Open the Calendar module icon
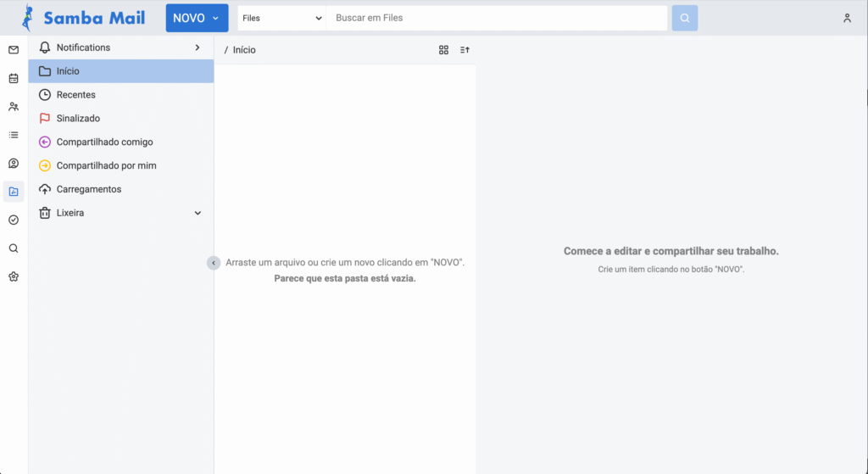 (x=14, y=79)
